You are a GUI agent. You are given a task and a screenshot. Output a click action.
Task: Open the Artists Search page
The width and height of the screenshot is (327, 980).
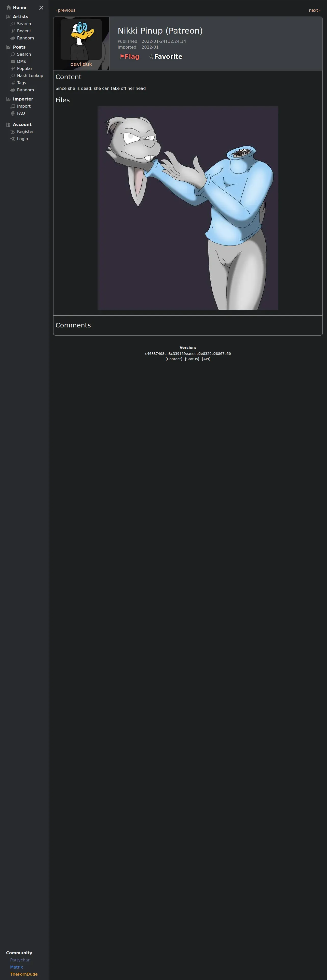(x=24, y=24)
